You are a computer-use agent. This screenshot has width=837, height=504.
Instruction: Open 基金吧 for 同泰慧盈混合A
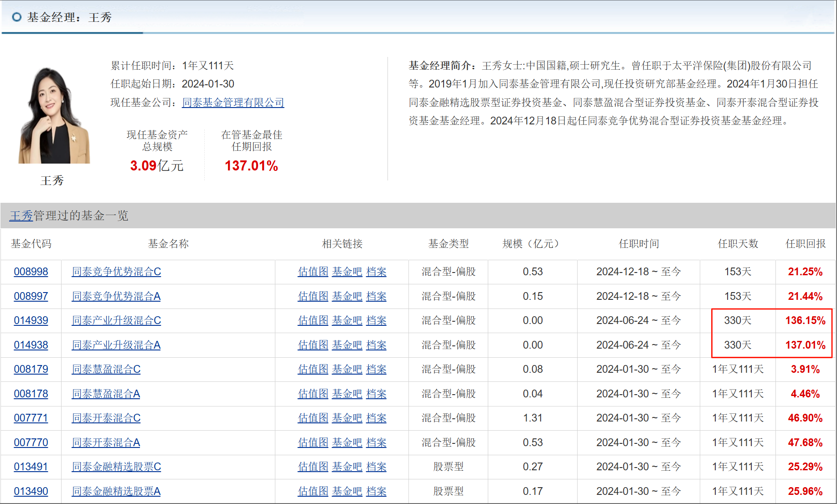(x=347, y=394)
